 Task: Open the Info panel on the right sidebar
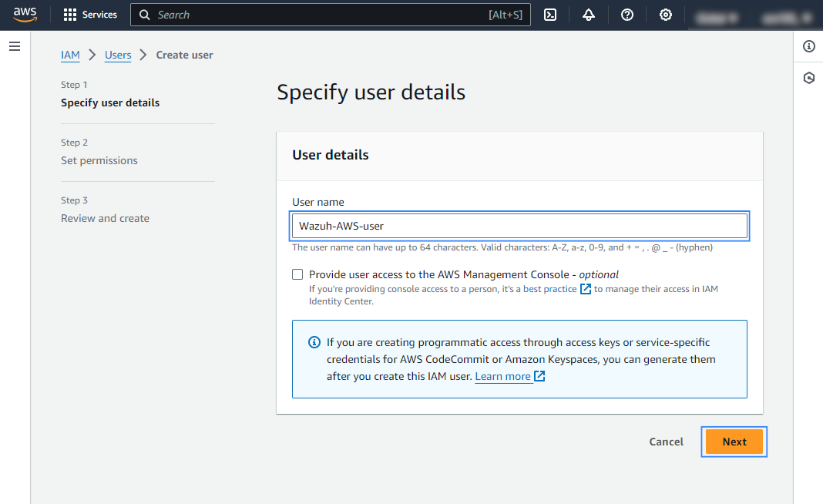pyautogui.click(x=808, y=46)
